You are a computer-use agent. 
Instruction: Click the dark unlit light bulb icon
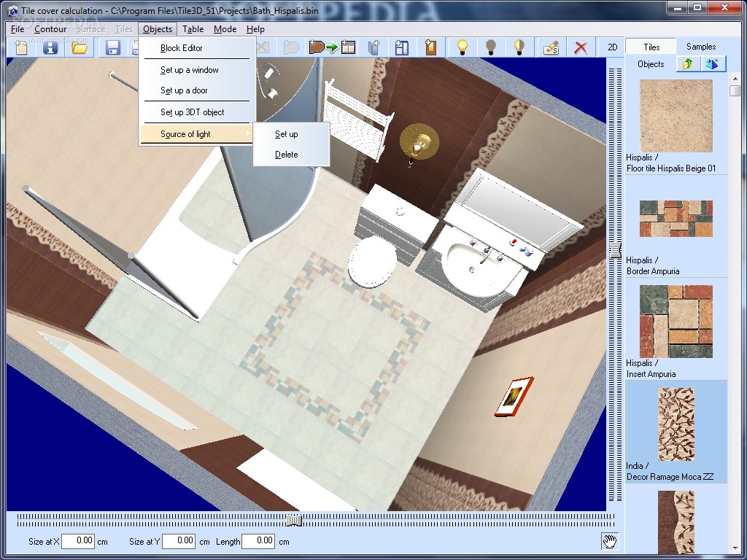(491, 47)
